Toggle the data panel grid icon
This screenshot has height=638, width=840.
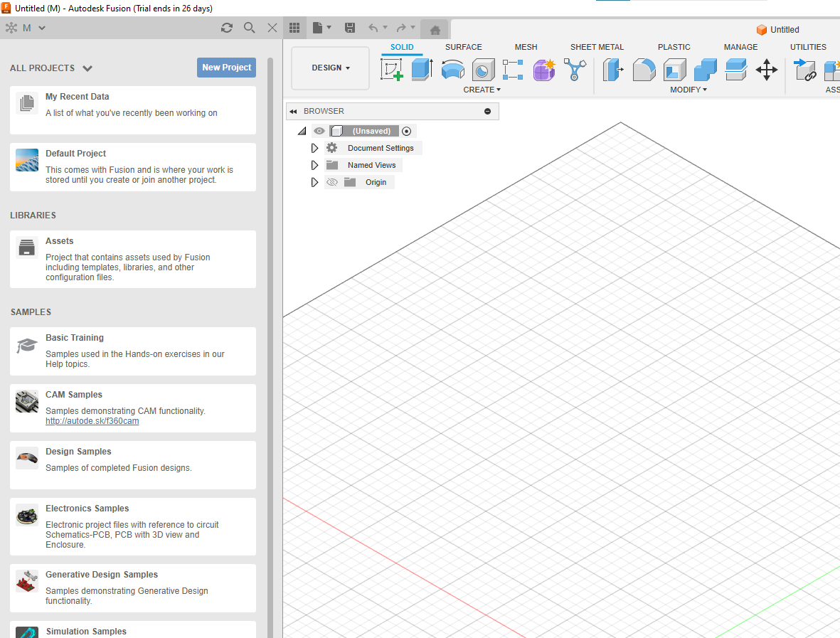click(x=294, y=28)
